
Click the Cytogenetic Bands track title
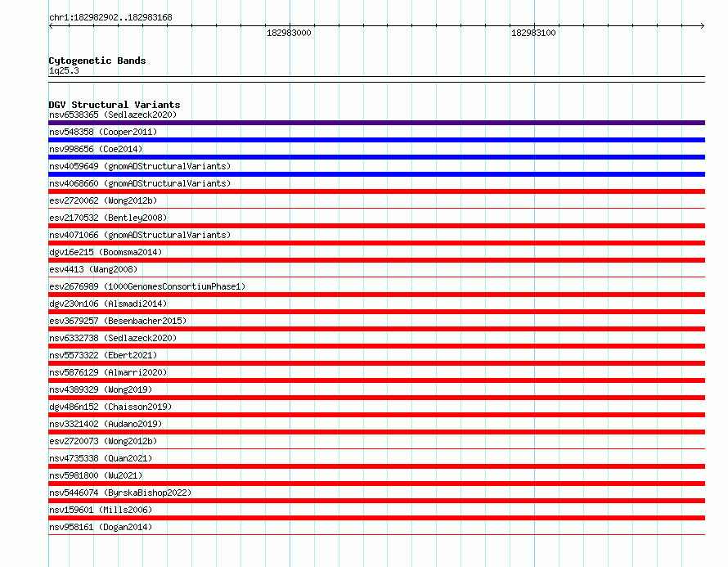97,61
